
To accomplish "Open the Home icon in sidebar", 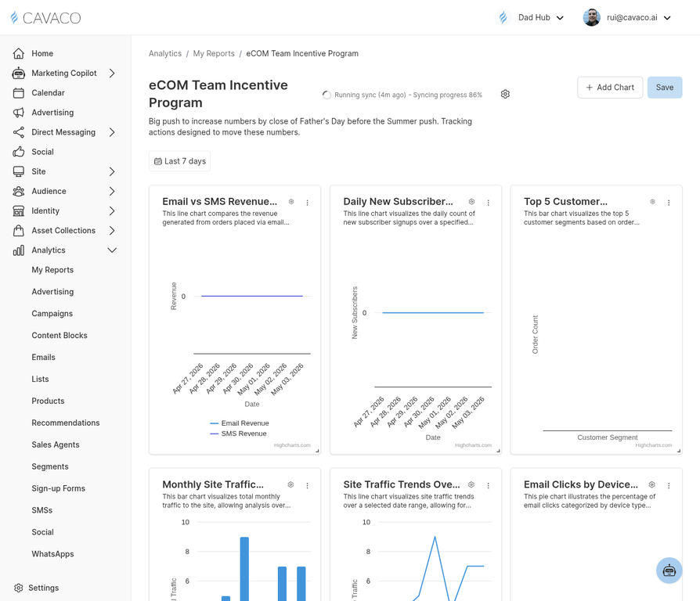I will [x=18, y=53].
